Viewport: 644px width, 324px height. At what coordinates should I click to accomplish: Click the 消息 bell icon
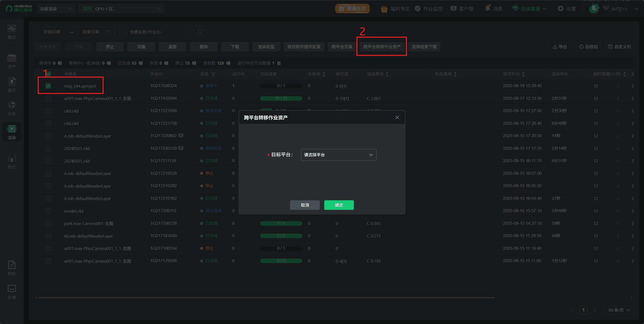tap(488, 8)
